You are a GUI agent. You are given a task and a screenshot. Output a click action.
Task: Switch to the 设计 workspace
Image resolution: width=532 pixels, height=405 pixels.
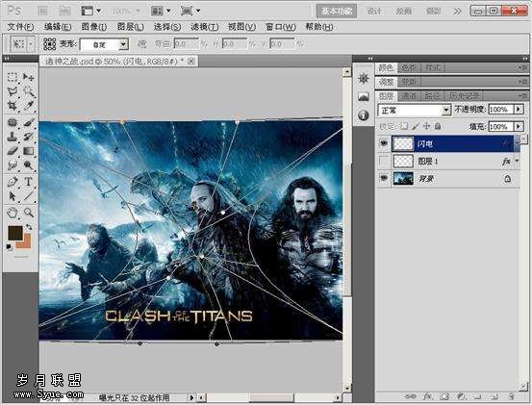(x=374, y=12)
